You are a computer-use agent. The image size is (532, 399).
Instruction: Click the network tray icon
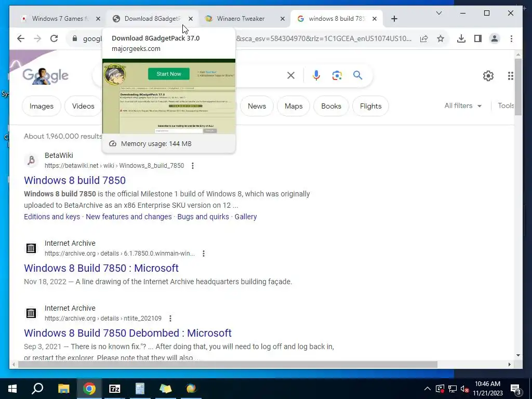click(453, 389)
